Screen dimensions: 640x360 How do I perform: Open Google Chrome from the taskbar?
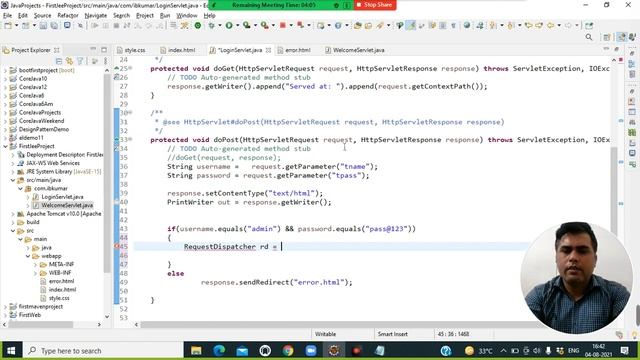click(x=288, y=351)
